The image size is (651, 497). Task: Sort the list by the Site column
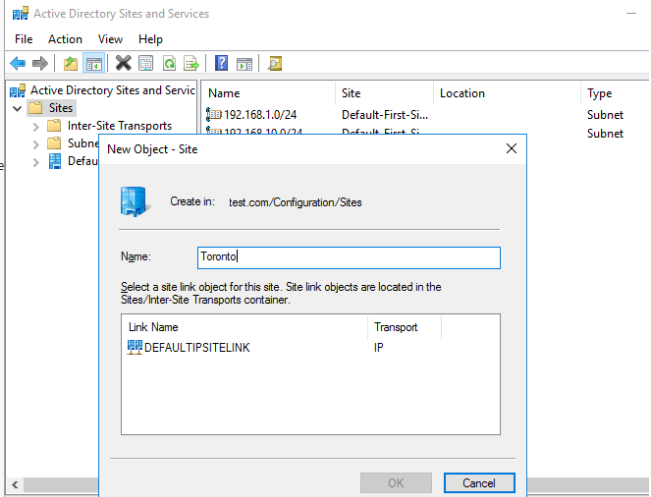coord(384,93)
